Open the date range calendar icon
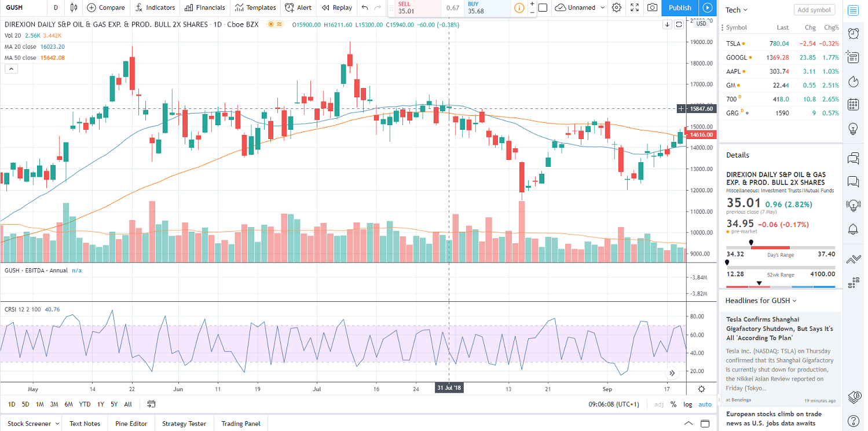The height and width of the screenshot is (431, 868). (151, 404)
